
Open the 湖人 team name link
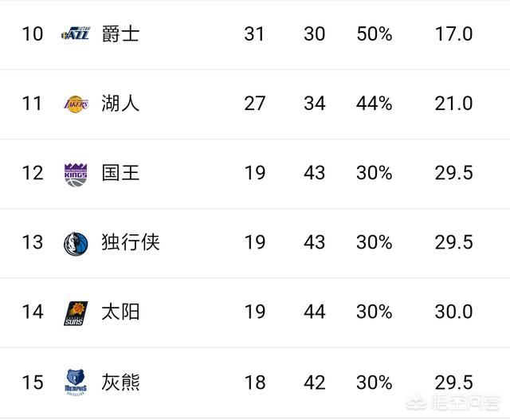pyautogui.click(x=120, y=104)
